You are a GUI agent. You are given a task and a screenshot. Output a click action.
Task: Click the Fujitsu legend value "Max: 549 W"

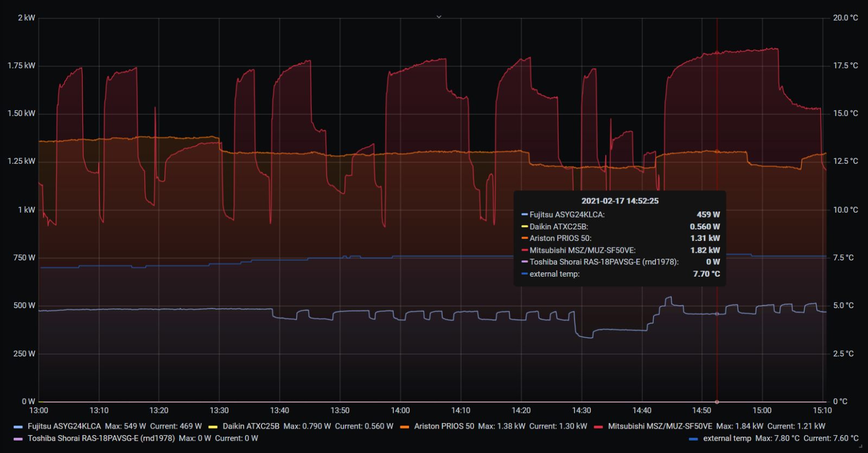point(125,426)
